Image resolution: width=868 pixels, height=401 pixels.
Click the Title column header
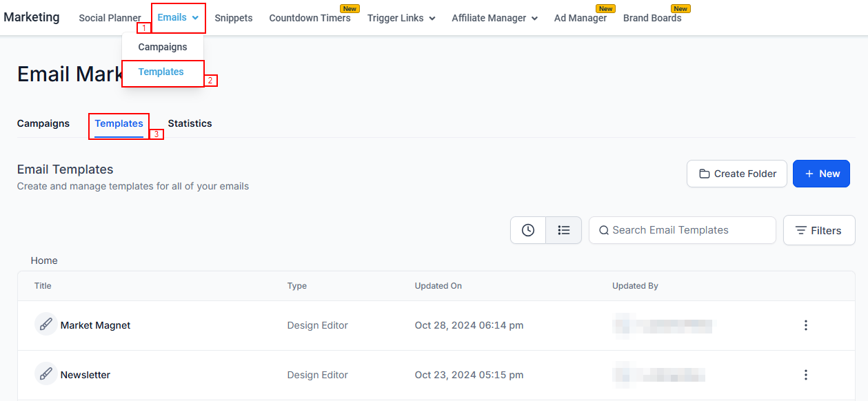click(x=43, y=285)
